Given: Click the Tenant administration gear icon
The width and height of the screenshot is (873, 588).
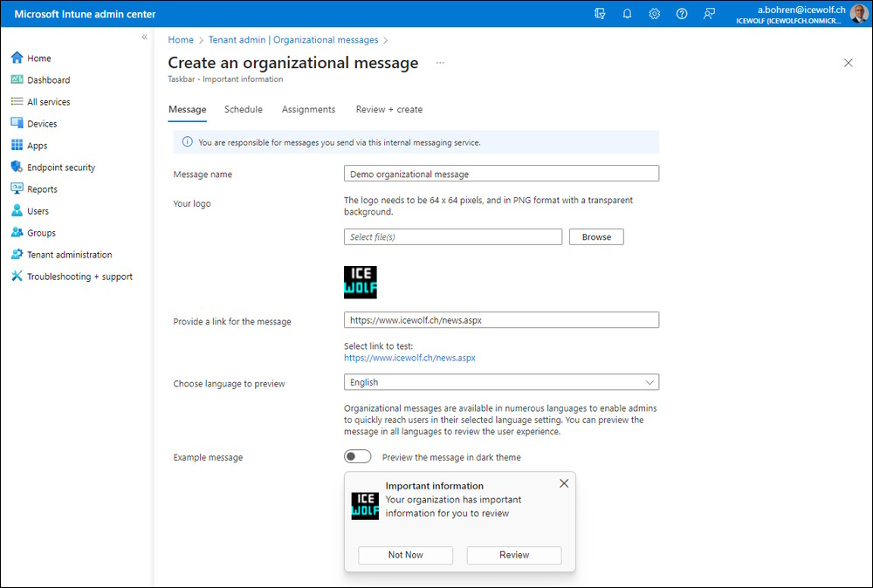Looking at the screenshot, I should (x=17, y=254).
